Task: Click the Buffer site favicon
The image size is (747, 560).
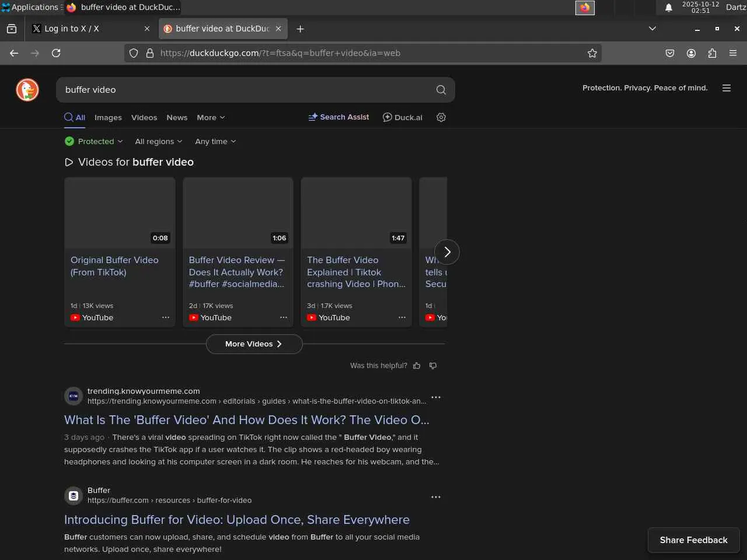Action: (74, 496)
